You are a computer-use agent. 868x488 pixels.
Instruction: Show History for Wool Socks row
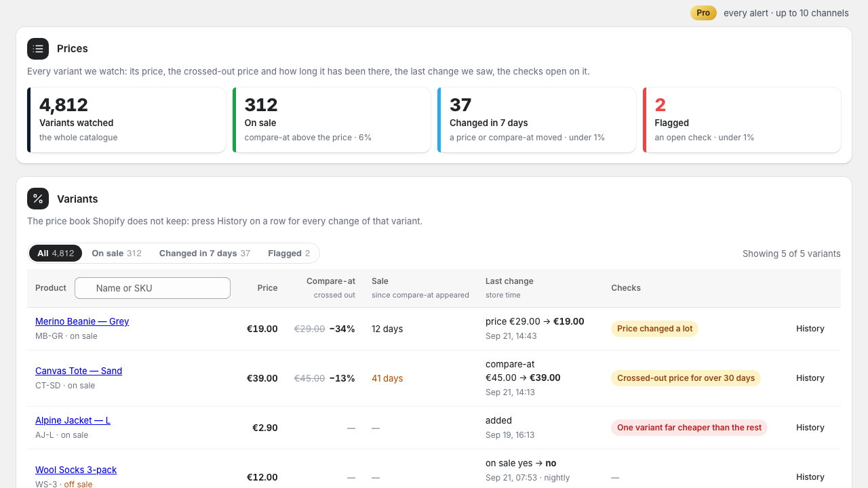810,477
